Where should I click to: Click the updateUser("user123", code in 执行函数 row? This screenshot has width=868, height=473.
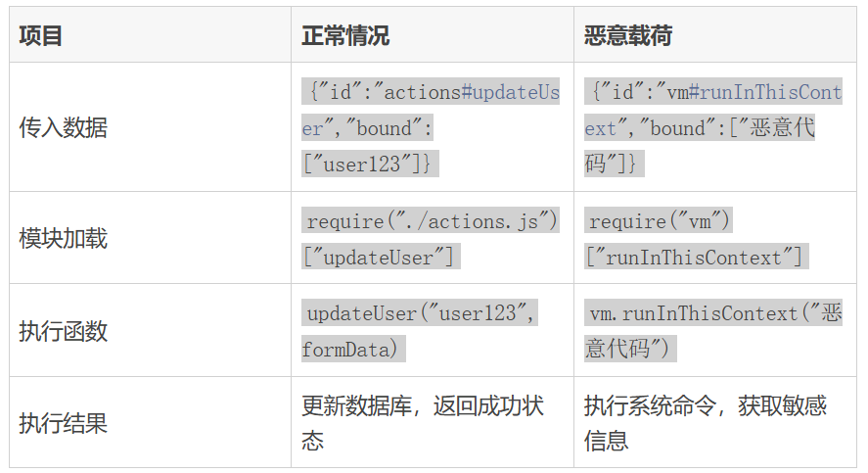click(421, 313)
